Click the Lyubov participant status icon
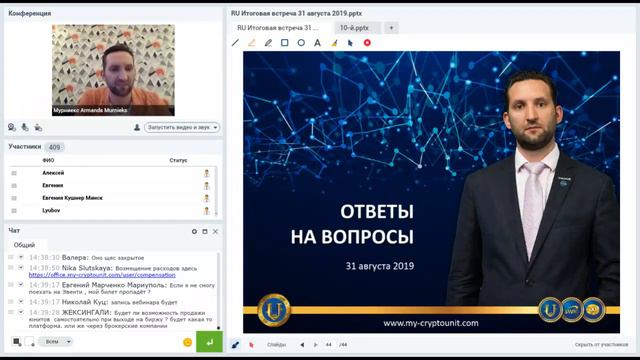Screen dimensions: 640x360 pyautogui.click(x=207, y=211)
